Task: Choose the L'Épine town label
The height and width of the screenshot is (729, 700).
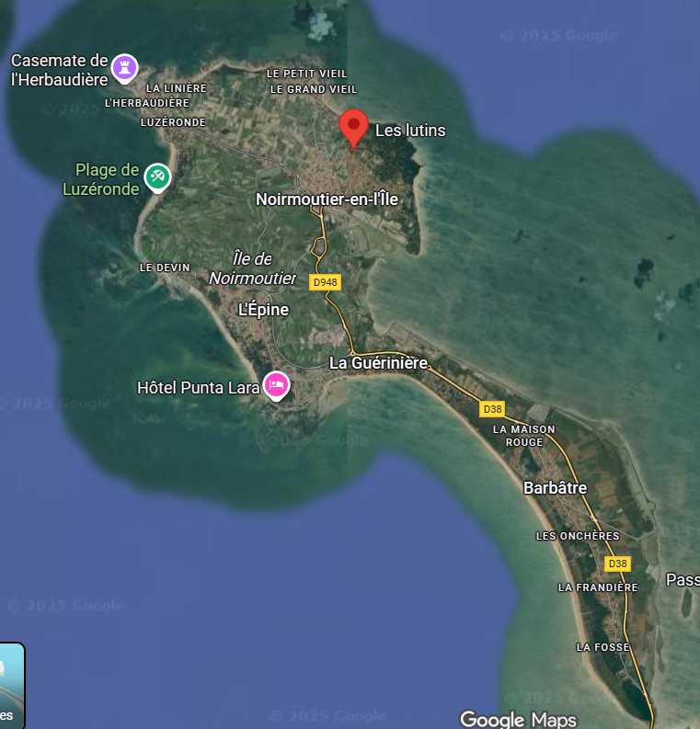Action: (263, 310)
